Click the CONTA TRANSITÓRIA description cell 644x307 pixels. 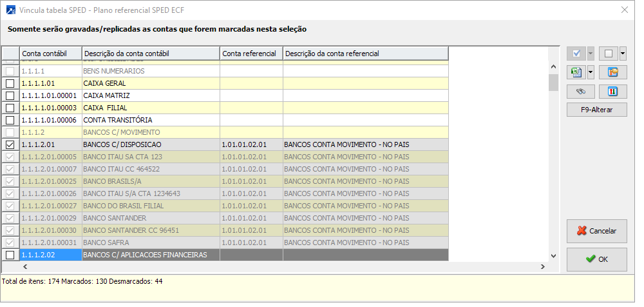(151, 121)
